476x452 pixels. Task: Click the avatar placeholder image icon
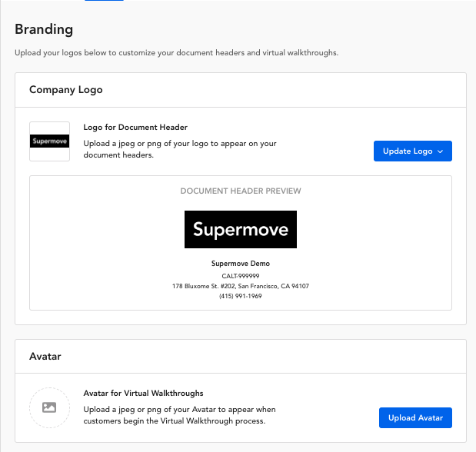click(49, 407)
